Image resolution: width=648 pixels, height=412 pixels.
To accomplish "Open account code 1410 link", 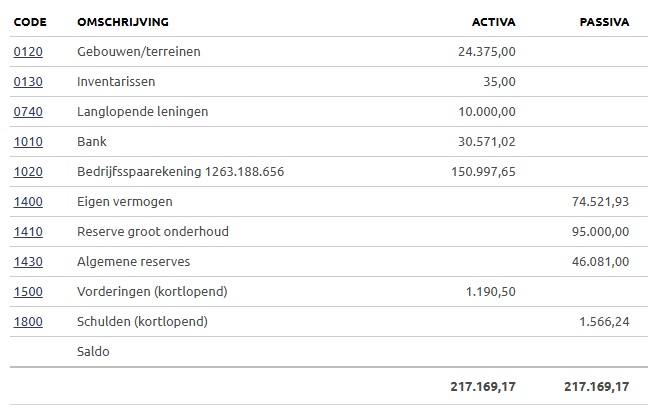I will click(x=28, y=231).
